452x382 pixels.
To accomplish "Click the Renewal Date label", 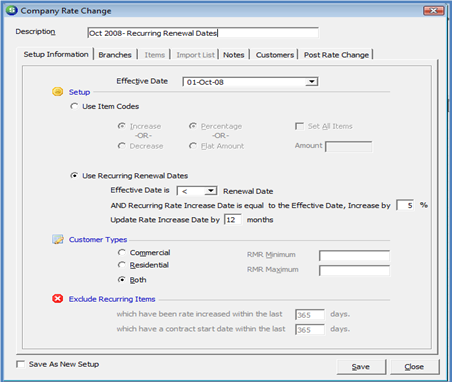I will click(248, 191).
